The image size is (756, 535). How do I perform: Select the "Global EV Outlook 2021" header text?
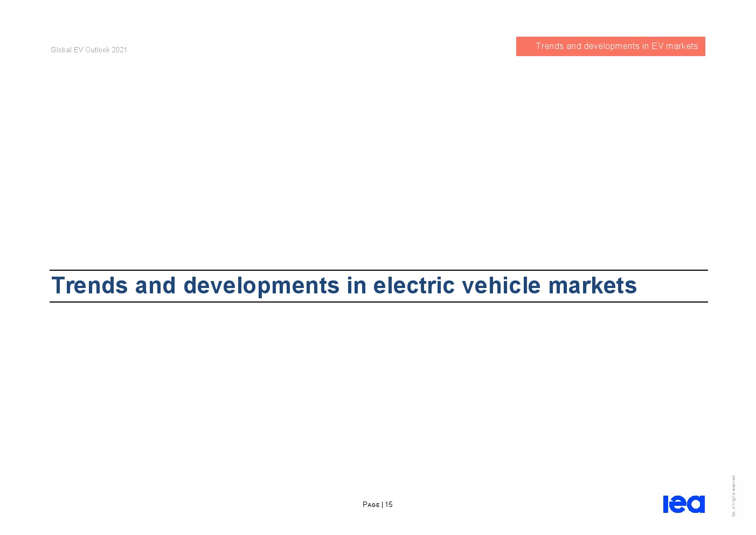pos(89,50)
